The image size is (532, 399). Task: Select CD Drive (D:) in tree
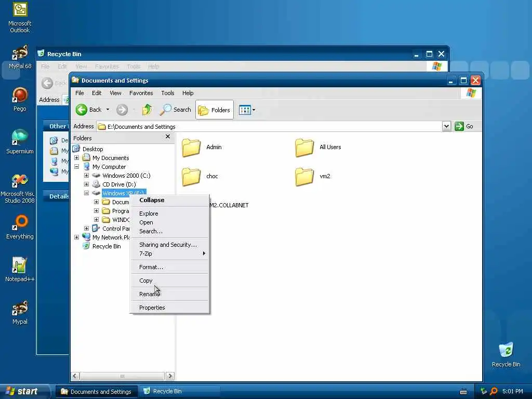119,184
